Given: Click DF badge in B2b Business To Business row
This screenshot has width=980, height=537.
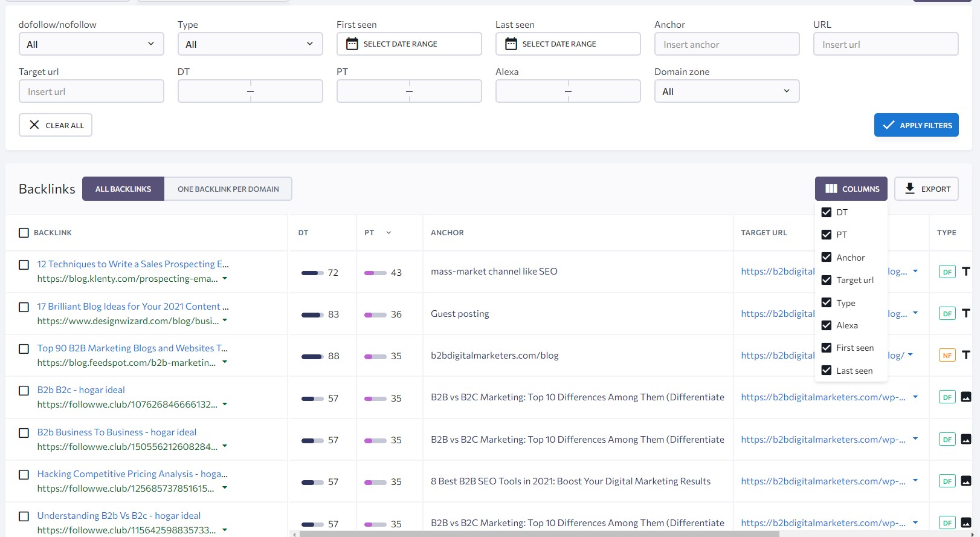Looking at the screenshot, I should pyautogui.click(x=947, y=439).
